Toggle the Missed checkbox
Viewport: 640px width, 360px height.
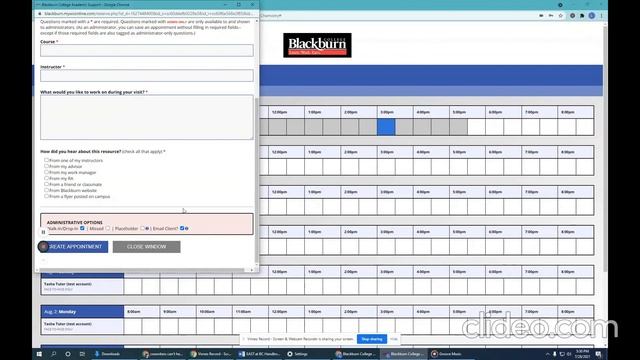pos(108,228)
